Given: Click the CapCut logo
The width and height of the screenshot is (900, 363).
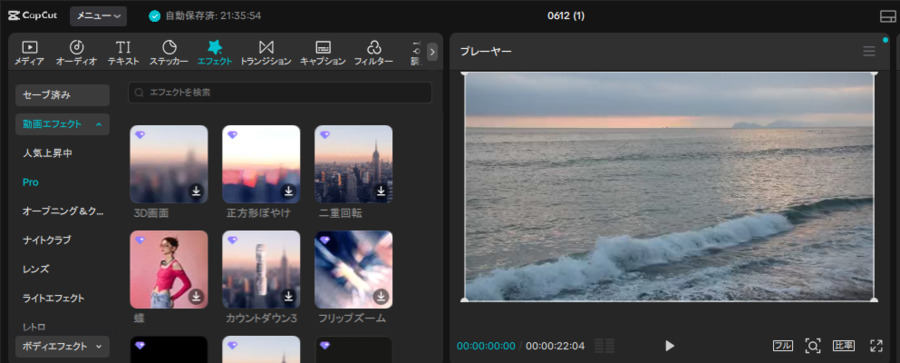Looking at the screenshot, I should [32, 16].
